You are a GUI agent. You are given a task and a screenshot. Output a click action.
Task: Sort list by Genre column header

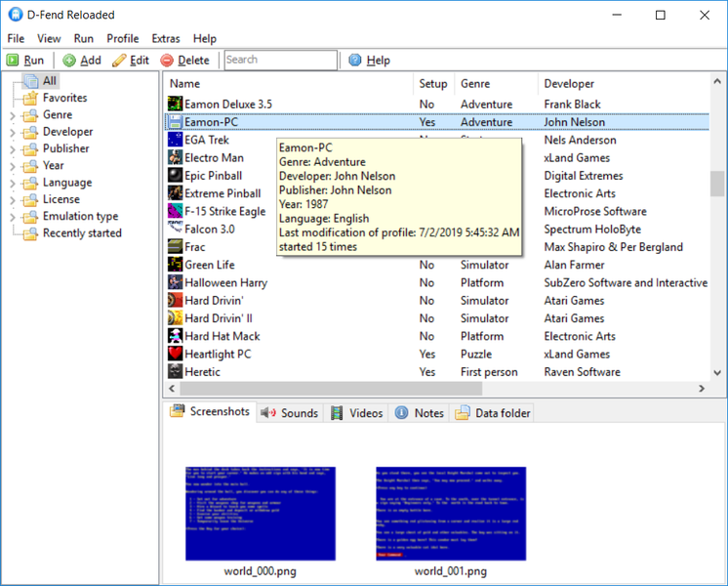click(497, 84)
